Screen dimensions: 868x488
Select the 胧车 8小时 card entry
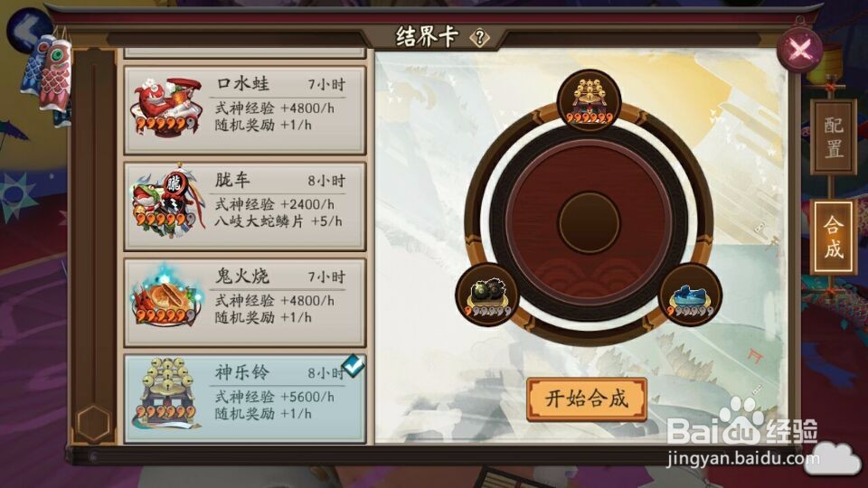click(x=245, y=206)
